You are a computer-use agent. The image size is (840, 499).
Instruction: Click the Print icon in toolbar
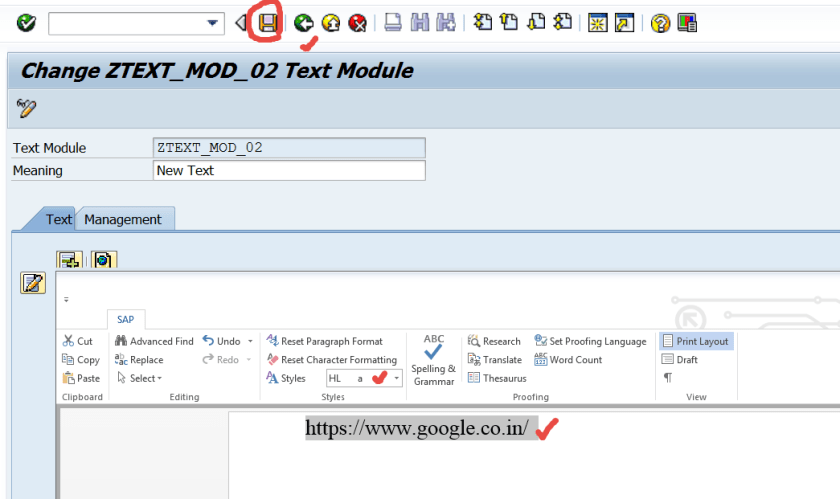(393, 23)
